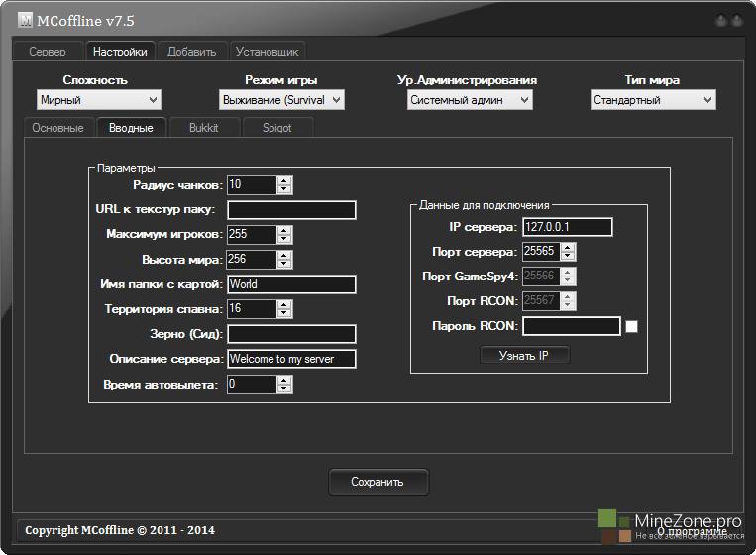Increase the Время автовылета value with up arrow
The height and width of the screenshot is (555, 756).
pos(284,379)
